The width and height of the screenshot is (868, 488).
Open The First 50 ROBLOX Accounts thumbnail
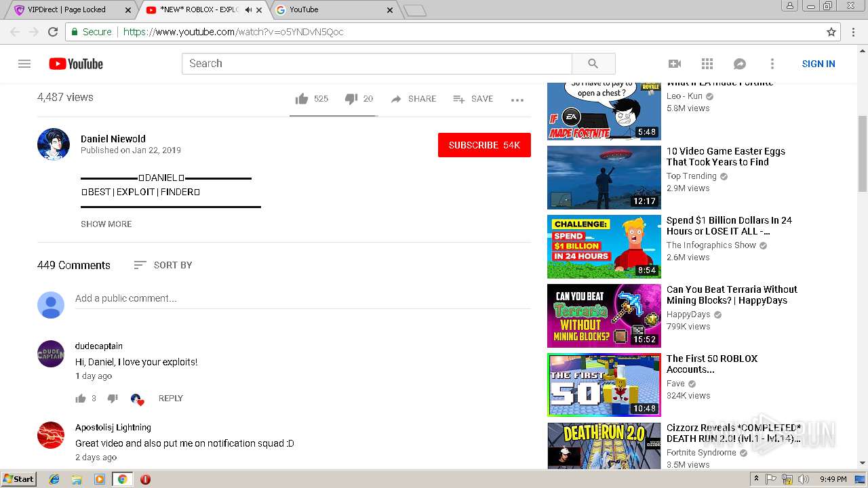[604, 385]
